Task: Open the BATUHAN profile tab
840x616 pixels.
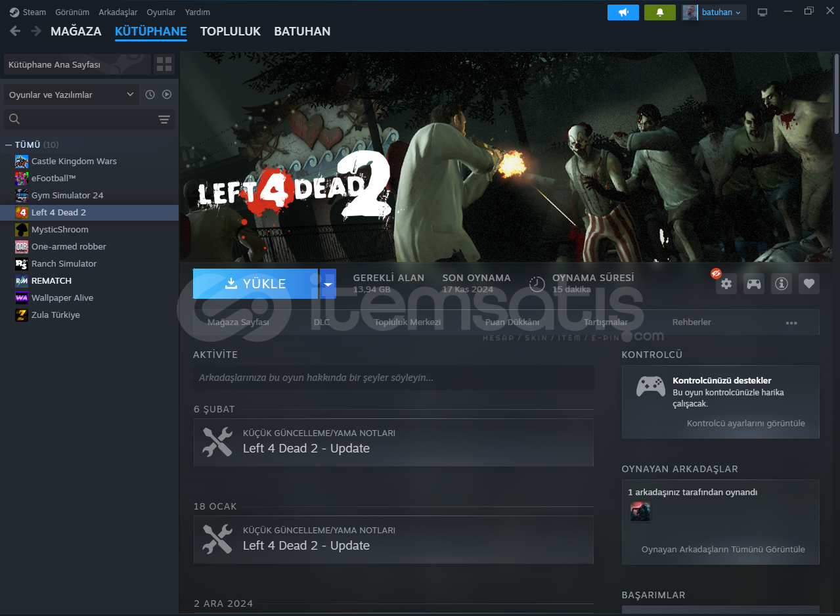Action: pyautogui.click(x=302, y=32)
